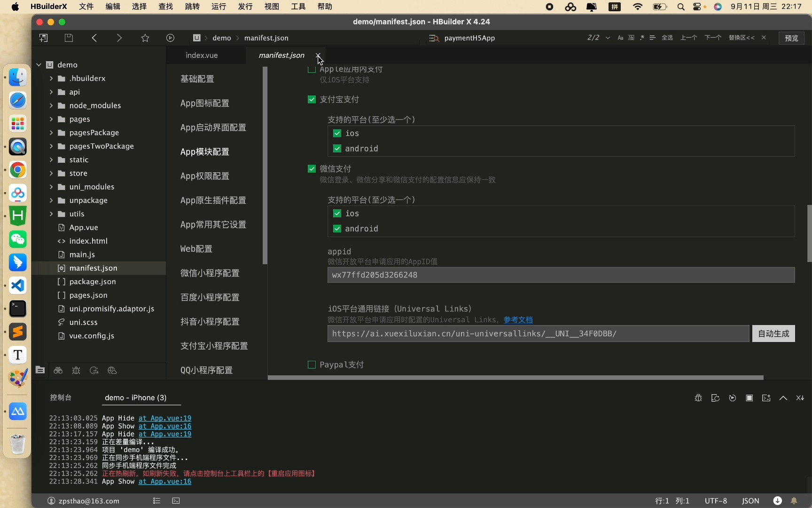Uncheck the 支付宝支付 checkbox
The image size is (812, 508).
pos(312,100)
